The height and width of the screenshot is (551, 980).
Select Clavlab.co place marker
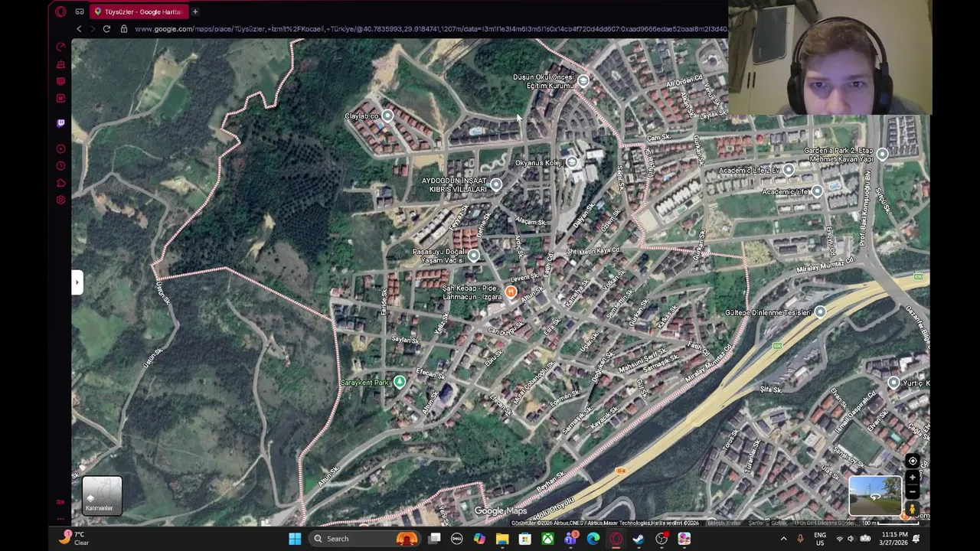387,116
